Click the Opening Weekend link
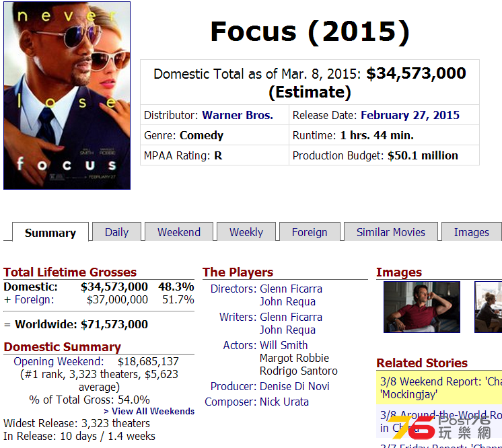The image size is (502, 448). point(59,361)
